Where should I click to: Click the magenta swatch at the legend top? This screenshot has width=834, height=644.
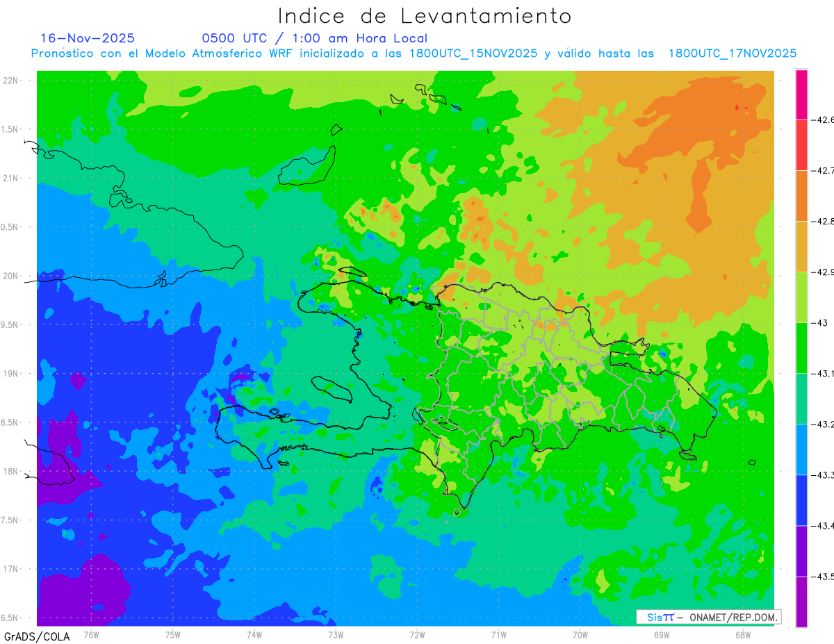[801, 94]
